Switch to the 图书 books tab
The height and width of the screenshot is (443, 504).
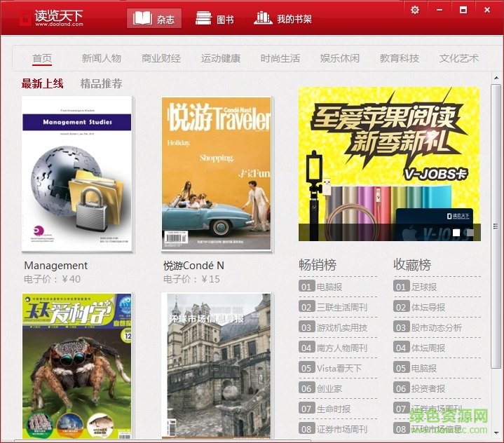[x=214, y=18]
